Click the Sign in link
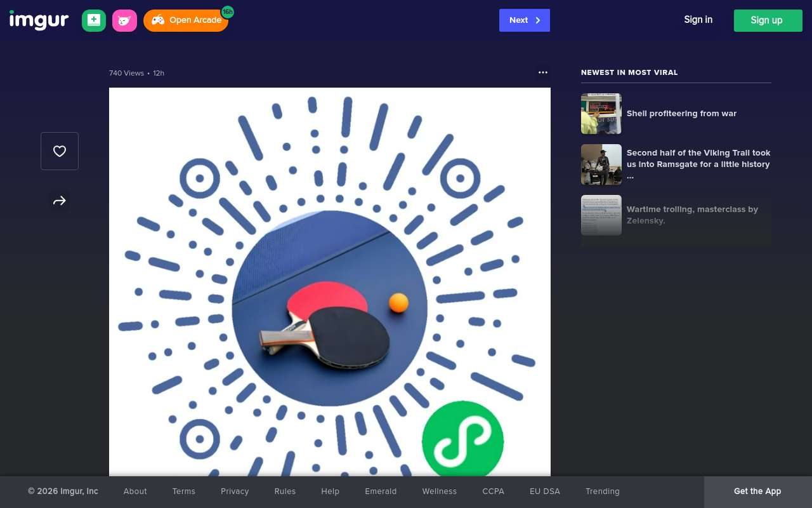 (x=698, y=20)
